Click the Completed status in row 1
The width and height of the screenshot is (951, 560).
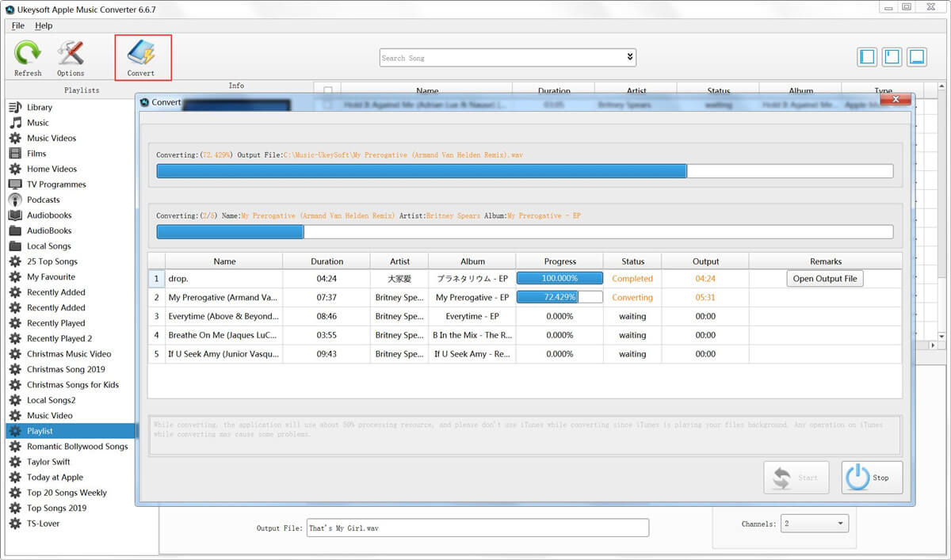pos(632,279)
